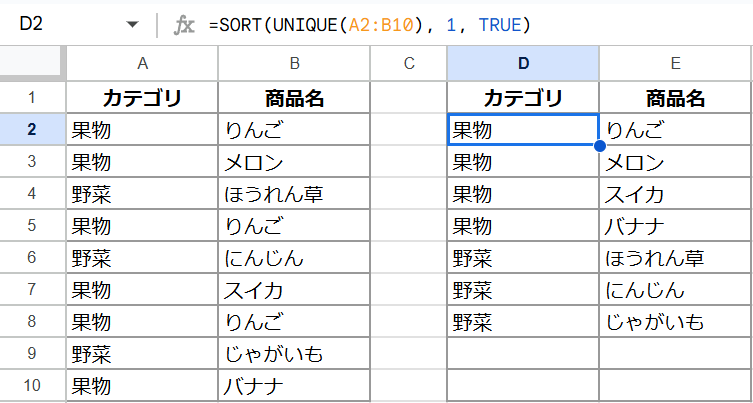Viewport: 753px width, 403px height.
Task: Click the formula bar SORT formula text
Action: coord(370,25)
